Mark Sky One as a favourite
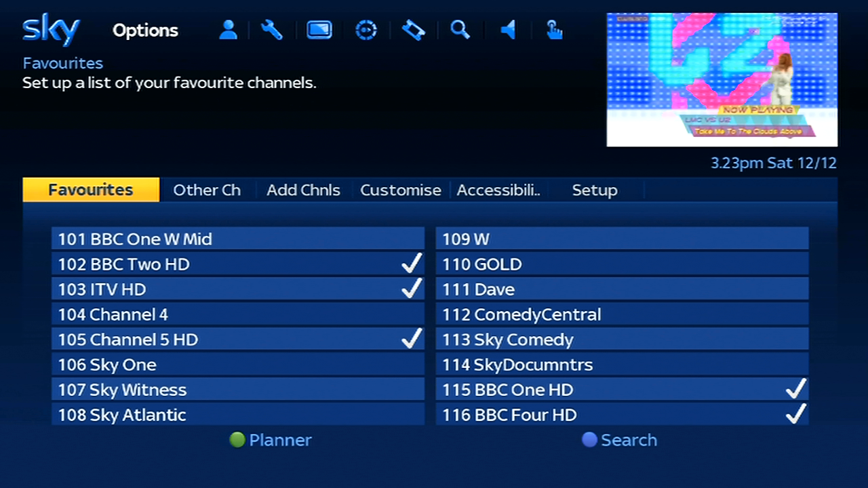 pyautogui.click(x=237, y=364)
